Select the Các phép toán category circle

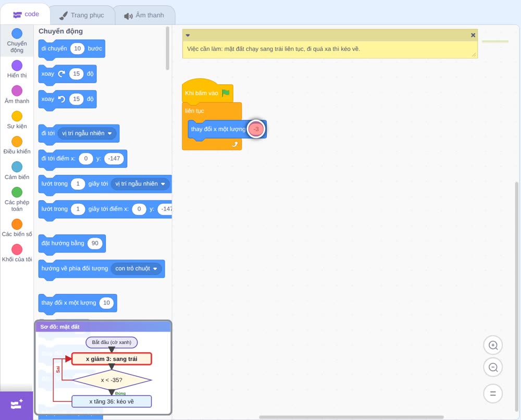point(17,192)
